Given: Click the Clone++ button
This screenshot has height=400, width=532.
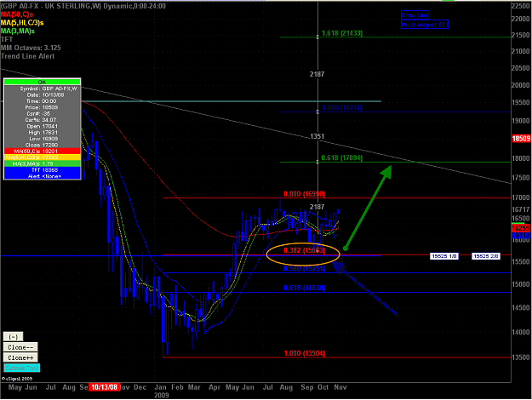Looking at the screenshot, I should (x=20, y=358).
